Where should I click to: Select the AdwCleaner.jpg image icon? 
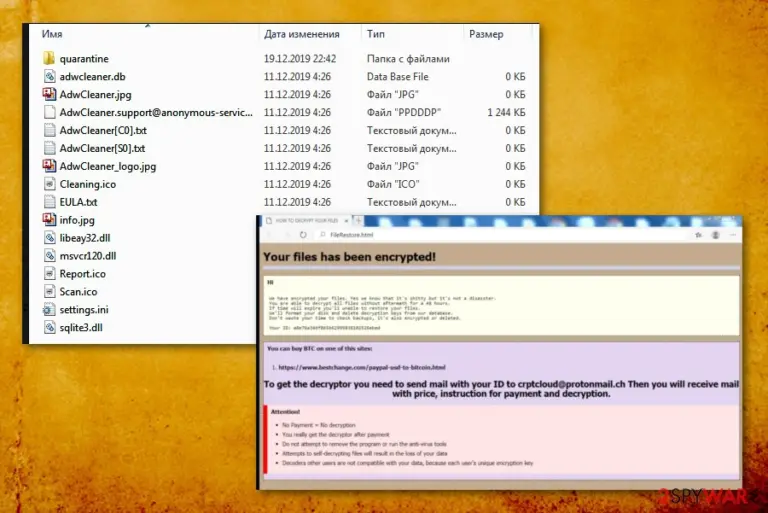tap(49, 94)
